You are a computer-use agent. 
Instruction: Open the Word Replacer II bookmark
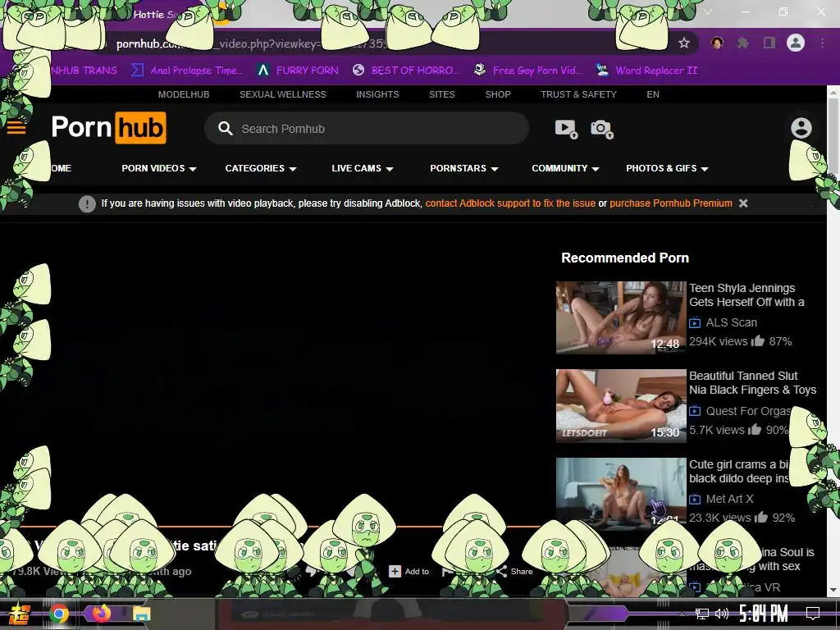[647, 71]
